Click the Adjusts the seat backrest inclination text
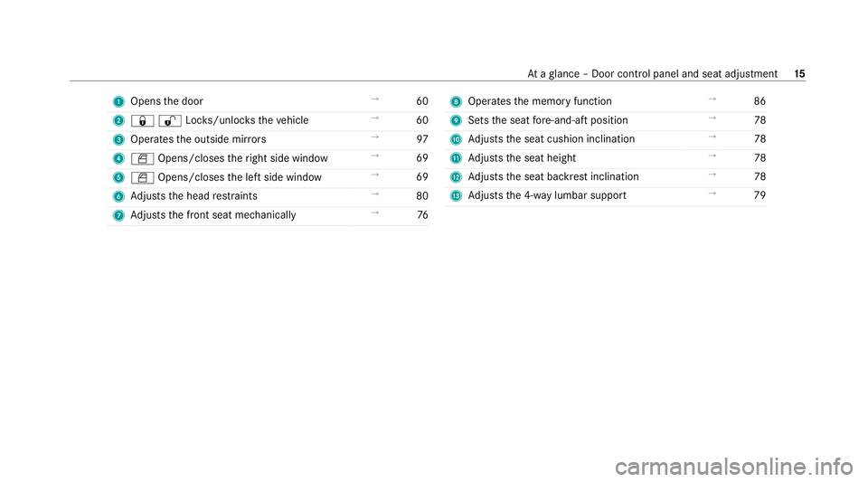The width and height of the screenshot is (868, 482). click(x=553, y=176)
